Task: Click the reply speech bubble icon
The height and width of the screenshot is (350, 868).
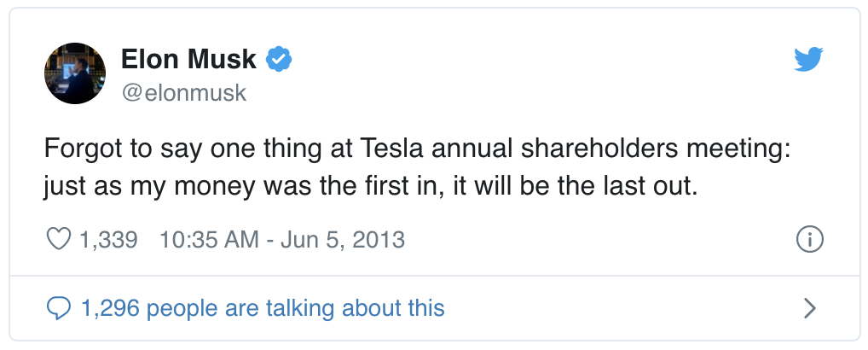Action: point(58,307)
